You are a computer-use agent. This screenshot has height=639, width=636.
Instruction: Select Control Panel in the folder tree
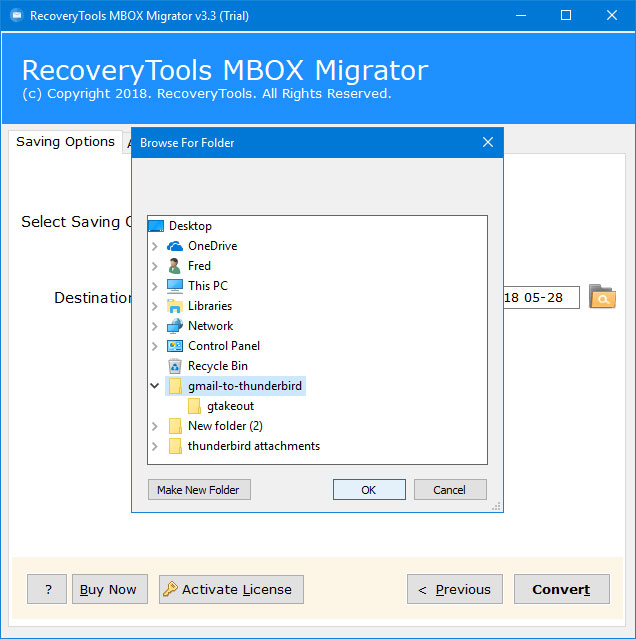(224, 346)
